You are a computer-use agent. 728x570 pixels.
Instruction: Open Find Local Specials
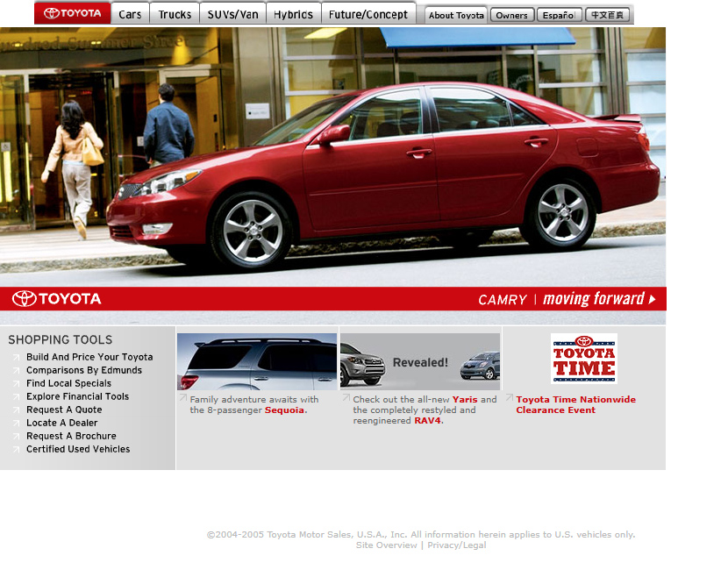click(68, 383)
